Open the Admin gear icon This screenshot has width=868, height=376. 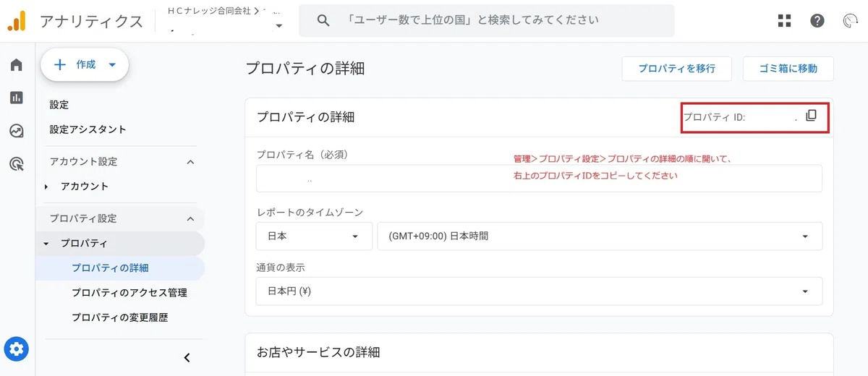(17, 349)
